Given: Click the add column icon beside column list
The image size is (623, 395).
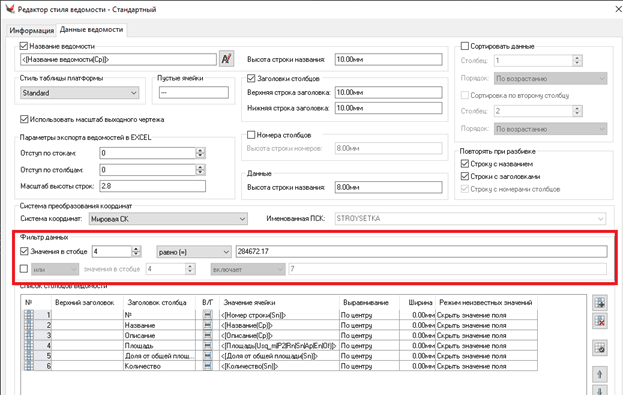Looking at the screenshot, I should coord(600,302).
